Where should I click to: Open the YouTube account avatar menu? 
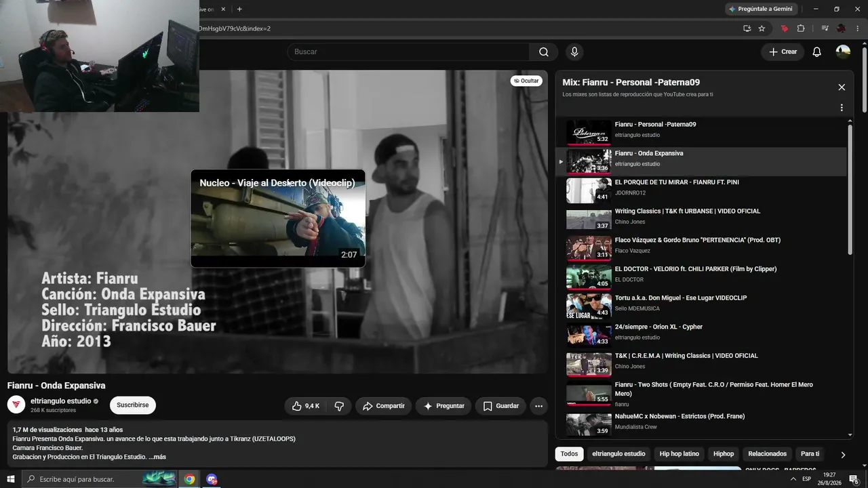point(843,52)
